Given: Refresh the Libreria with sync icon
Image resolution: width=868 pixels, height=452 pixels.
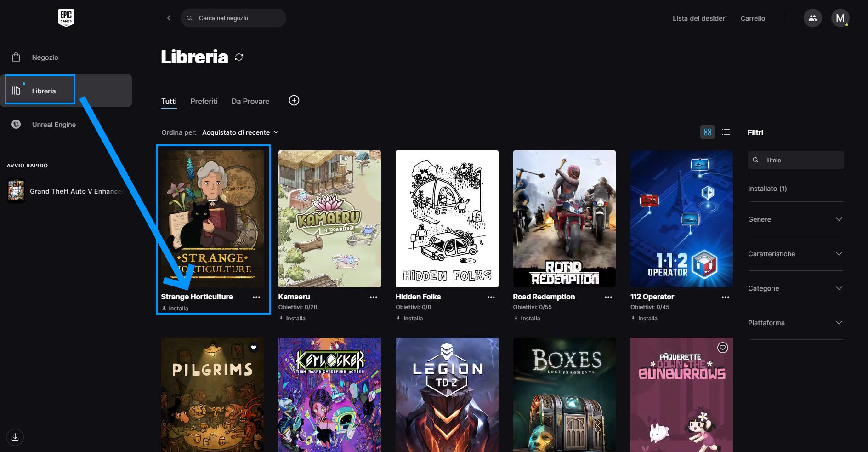Looking at the screenshot, I should 239,57.
